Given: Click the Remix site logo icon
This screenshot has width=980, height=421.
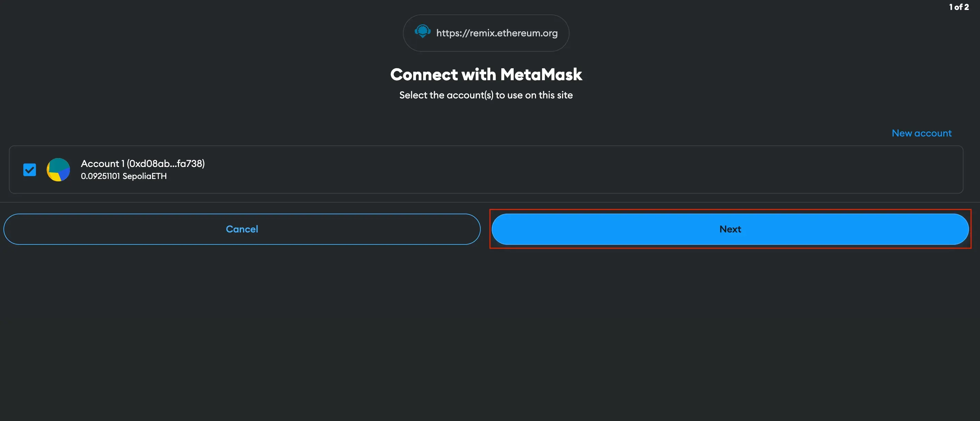Looking at the screenshot, I should [x=422, y=31].
